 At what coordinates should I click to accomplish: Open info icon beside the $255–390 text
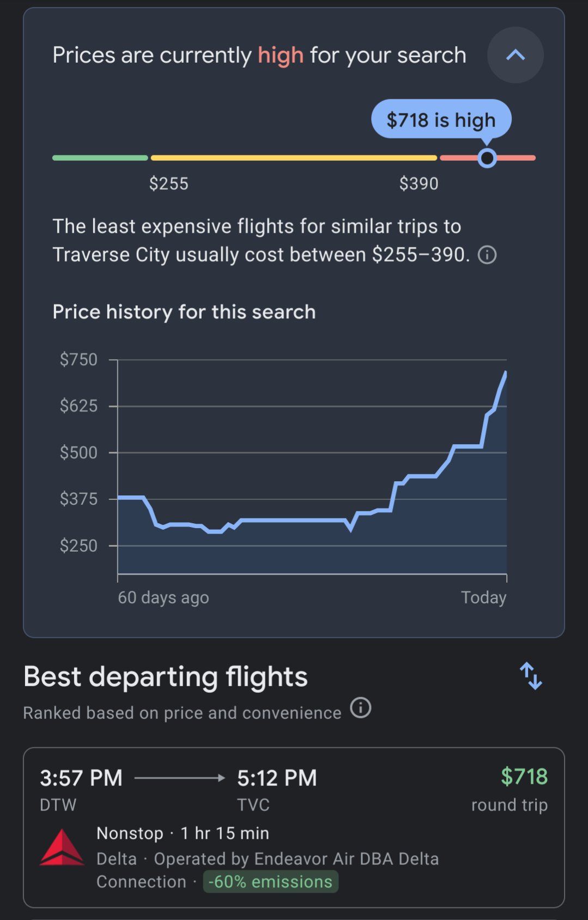tap(487, 255)
